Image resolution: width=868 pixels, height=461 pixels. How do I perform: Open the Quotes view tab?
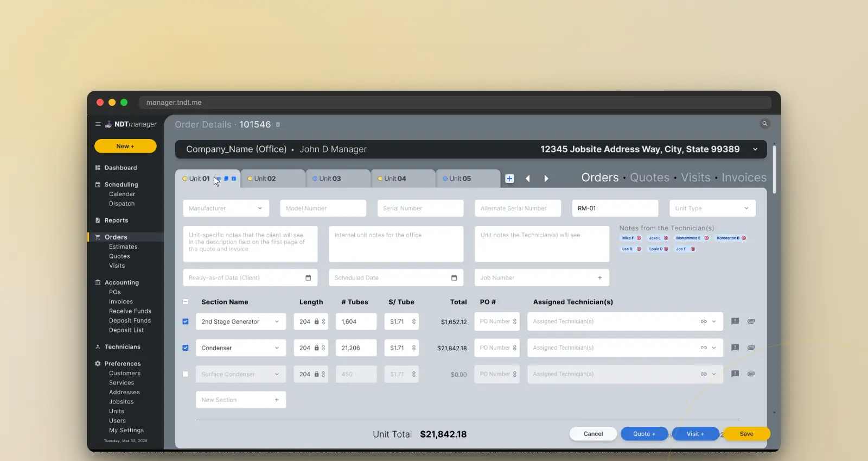click(x=649, y=178)
